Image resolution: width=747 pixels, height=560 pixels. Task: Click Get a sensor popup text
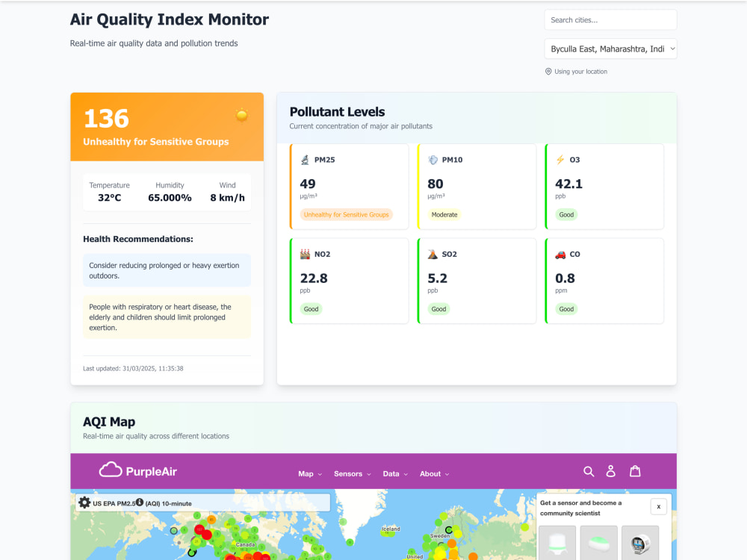580,508
